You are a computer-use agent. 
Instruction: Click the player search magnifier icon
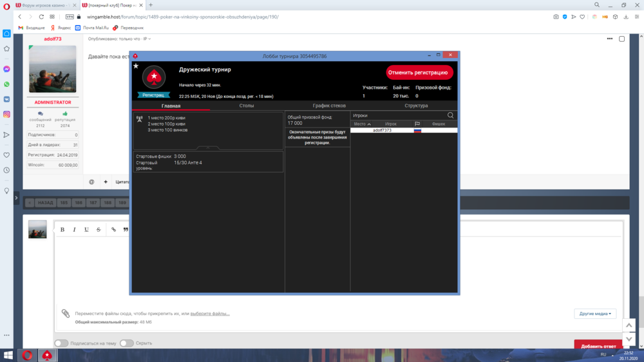click(450, 115)
